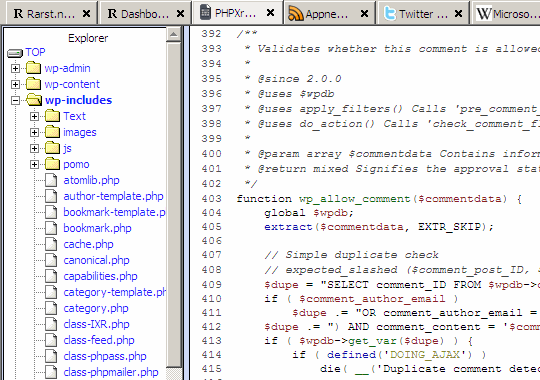
Task: Click the wp-admin folder icon
Action: (x=33, y=68)
